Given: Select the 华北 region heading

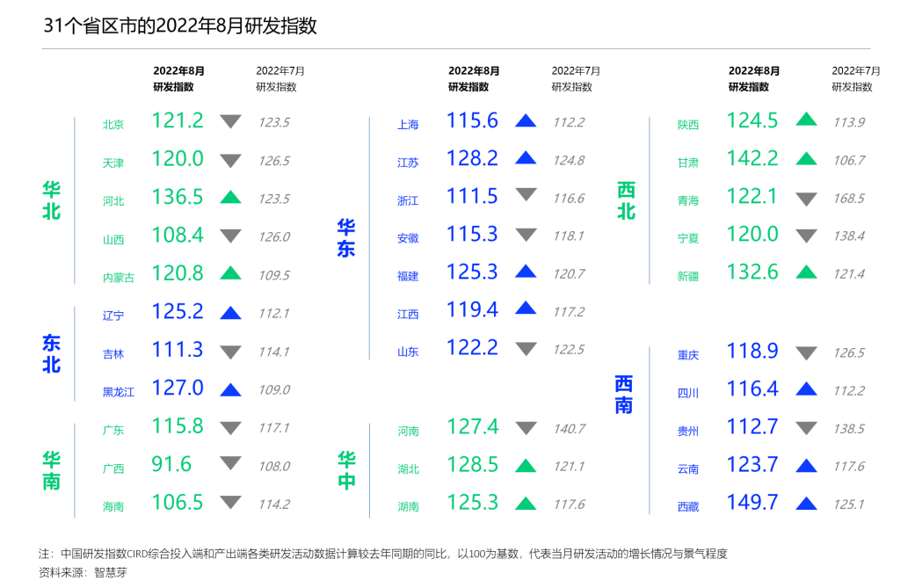Looking at the screenshot, I should [52, 200].
